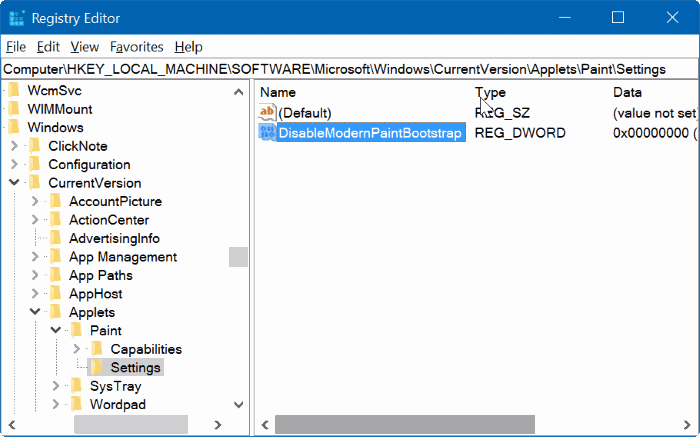The image size is (700, 437).
Task: Click the App Paths folder icon
Action: 55,275
